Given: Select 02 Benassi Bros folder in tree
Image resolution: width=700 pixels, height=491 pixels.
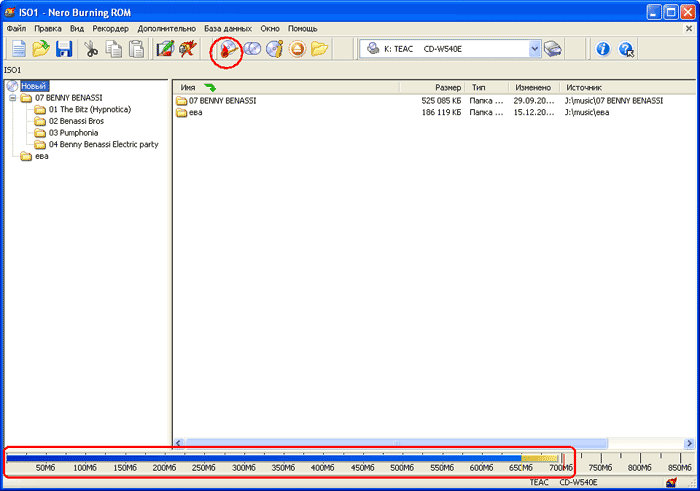Looking at the screenshot, I should point(75,121).
